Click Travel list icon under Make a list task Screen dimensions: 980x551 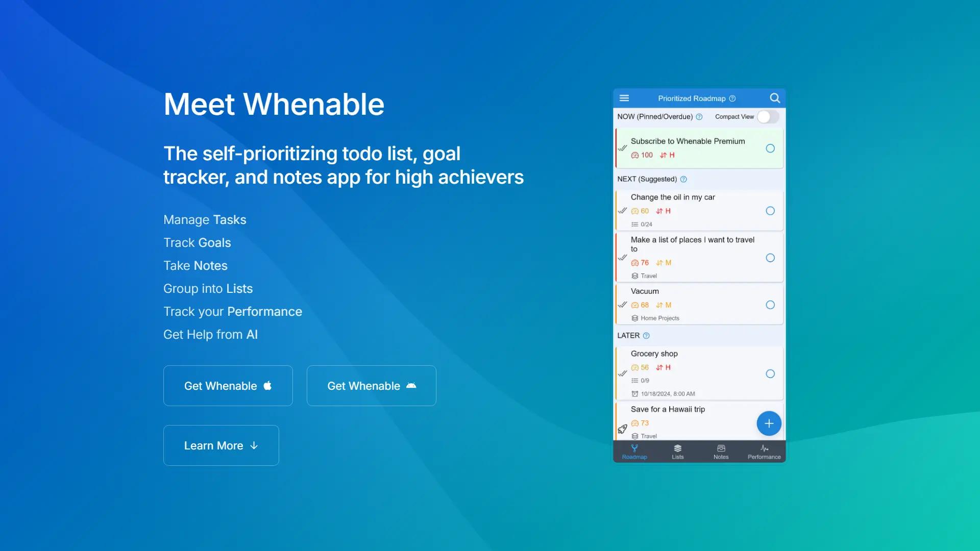click(635, 276)
